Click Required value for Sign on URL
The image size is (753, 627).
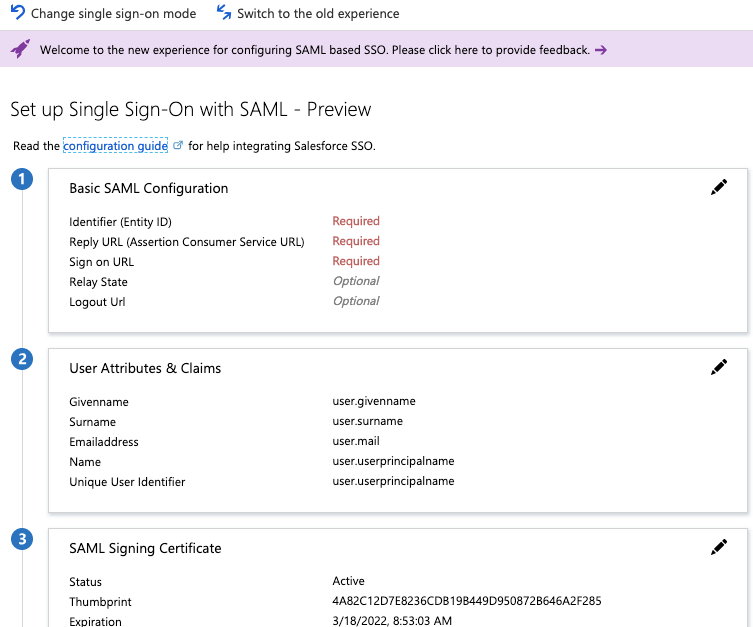pyautogui.click(x=356, y=261)
